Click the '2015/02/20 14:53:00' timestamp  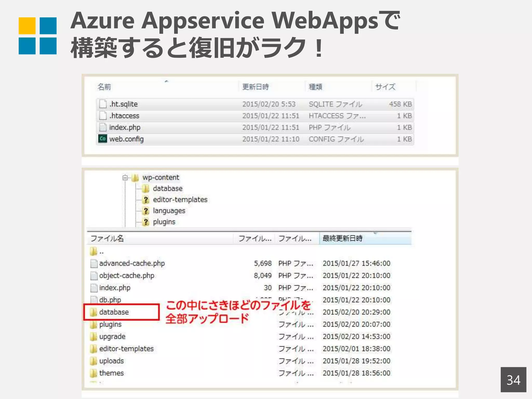[356, 337]
